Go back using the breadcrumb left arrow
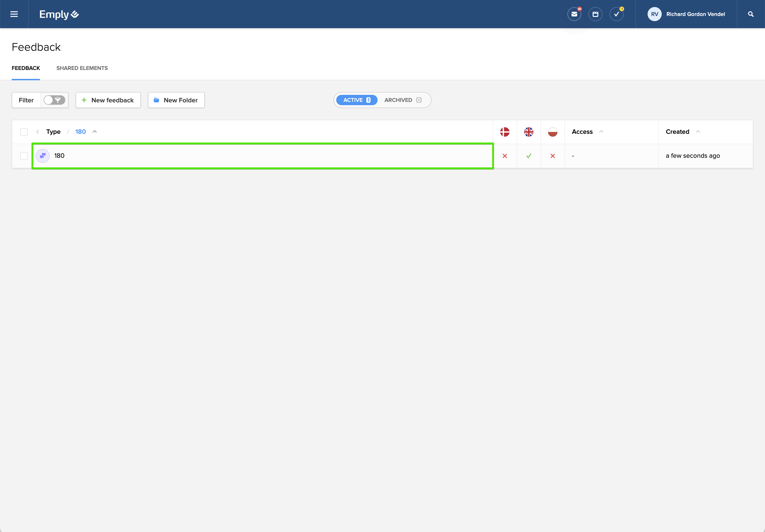765x532 pixels. [38, 132]
